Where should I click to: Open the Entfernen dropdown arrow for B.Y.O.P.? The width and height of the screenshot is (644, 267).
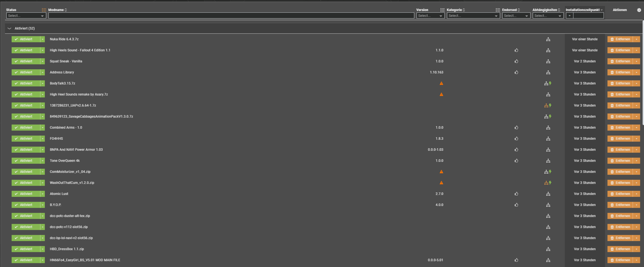click(636, 205)
